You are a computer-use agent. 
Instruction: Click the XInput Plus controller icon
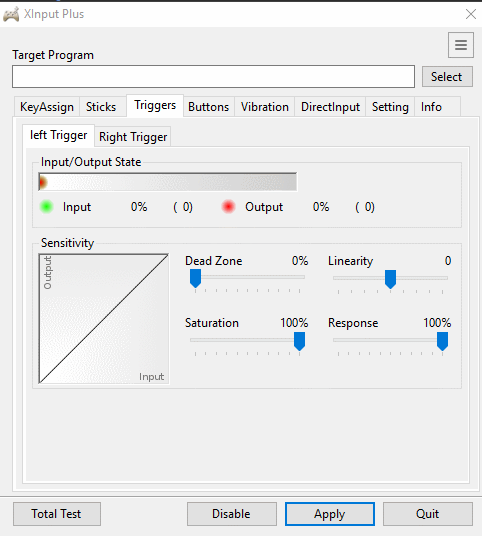click(x=11, y=14)
